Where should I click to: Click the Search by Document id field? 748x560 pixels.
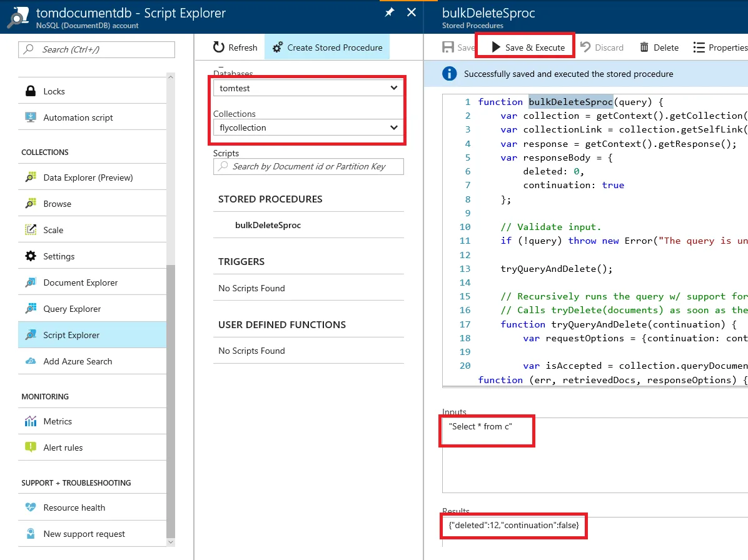click(309, 166)
